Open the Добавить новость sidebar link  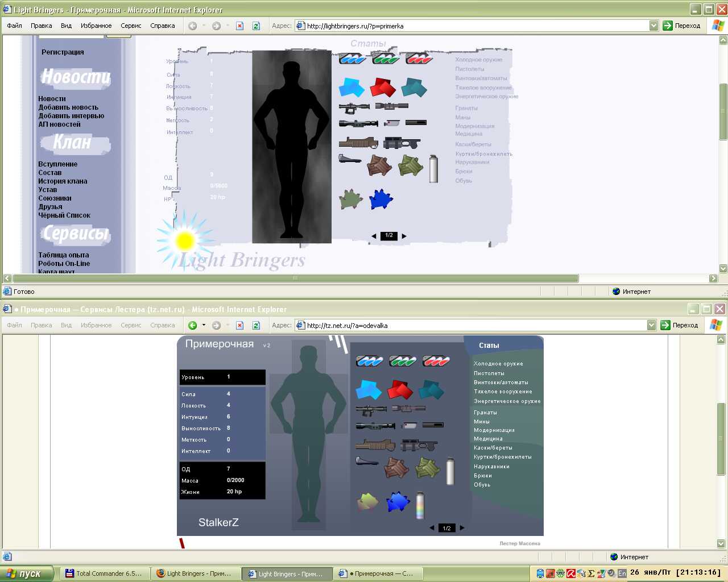click(x=68, y=107)
